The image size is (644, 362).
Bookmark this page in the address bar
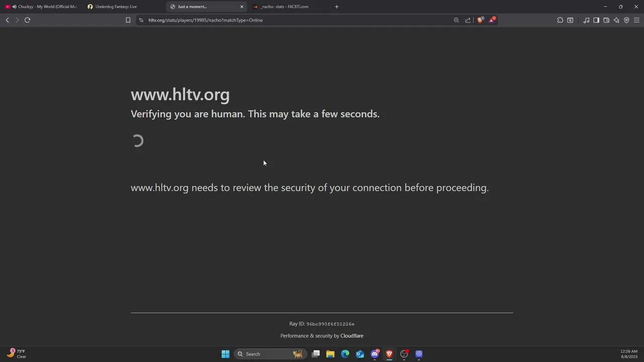pyautogui.click(x=128, y=20)
